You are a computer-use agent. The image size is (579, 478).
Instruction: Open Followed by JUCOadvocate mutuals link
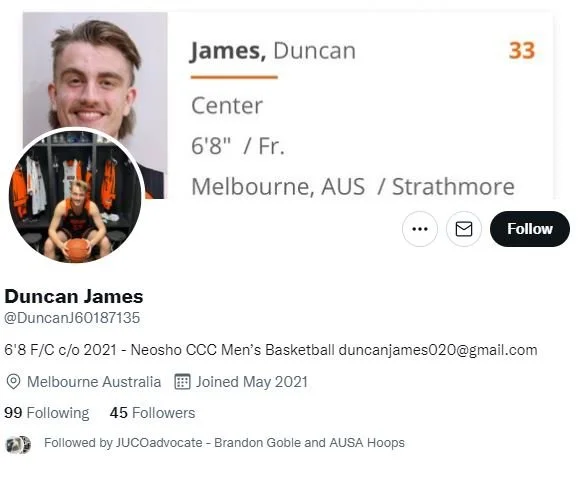click(224, 443)
